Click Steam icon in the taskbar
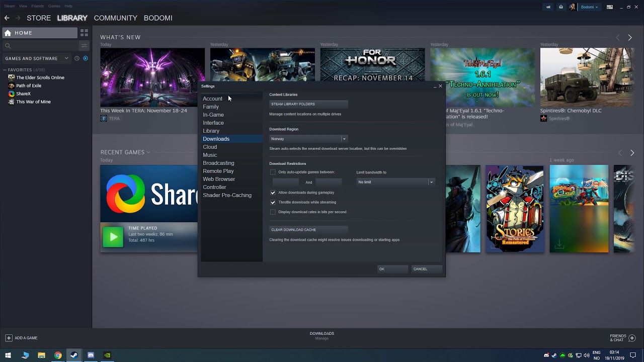This screenshot has height=362, width=644. coord(74,355)
